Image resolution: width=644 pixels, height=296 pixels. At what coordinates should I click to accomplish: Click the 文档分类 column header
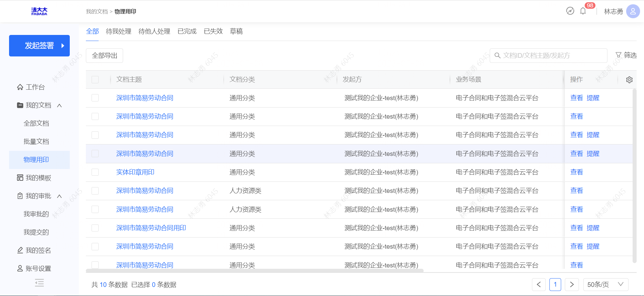(x=242, y=79)
